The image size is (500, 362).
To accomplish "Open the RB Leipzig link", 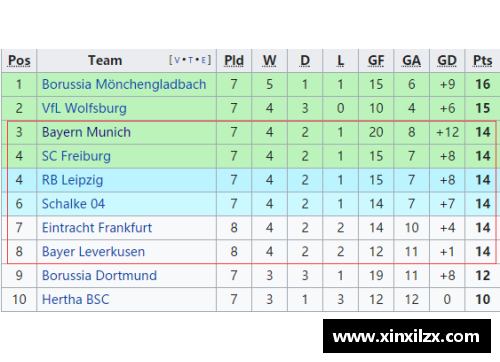I will click(73, 180).
